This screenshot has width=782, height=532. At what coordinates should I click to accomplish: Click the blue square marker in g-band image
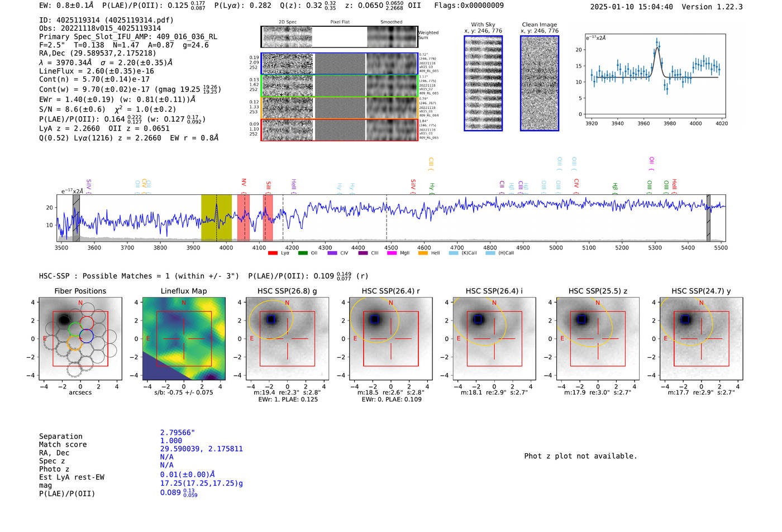[271, 319]
